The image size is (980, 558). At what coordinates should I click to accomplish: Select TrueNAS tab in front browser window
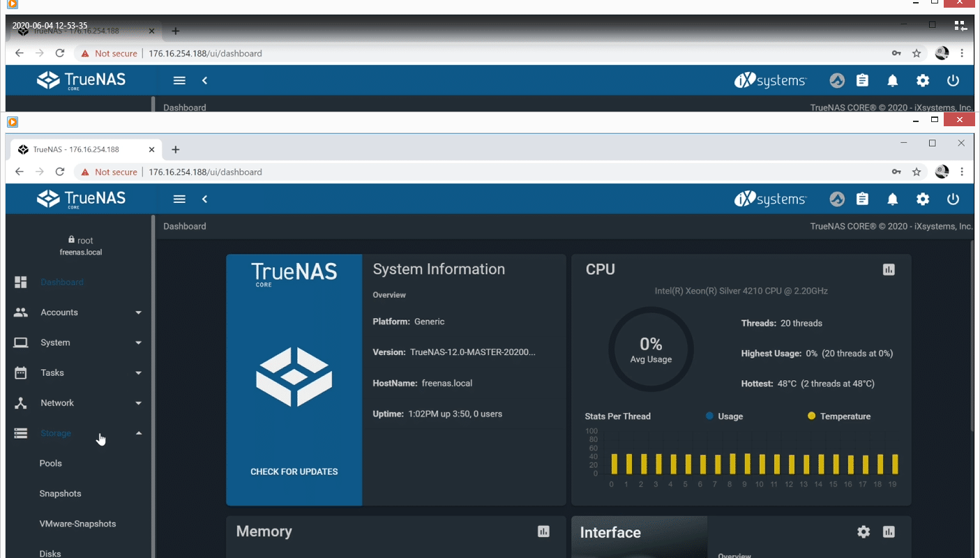[87, 149]
